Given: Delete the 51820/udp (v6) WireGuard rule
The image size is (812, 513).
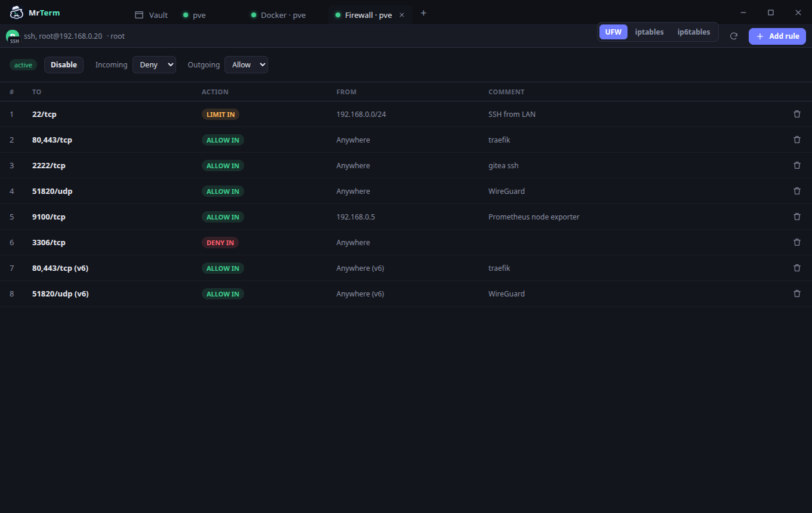Looking at the screenshot, I should [797, 293].
